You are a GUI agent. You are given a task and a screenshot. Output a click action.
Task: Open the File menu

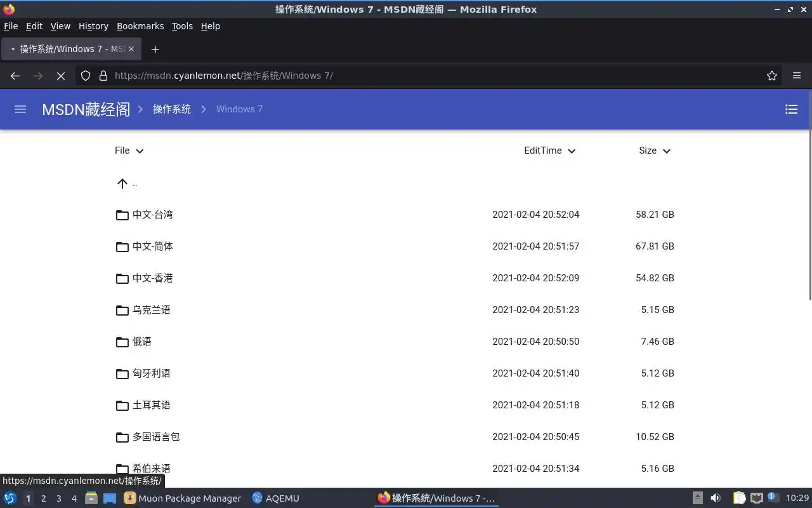[x=11, y=26]
